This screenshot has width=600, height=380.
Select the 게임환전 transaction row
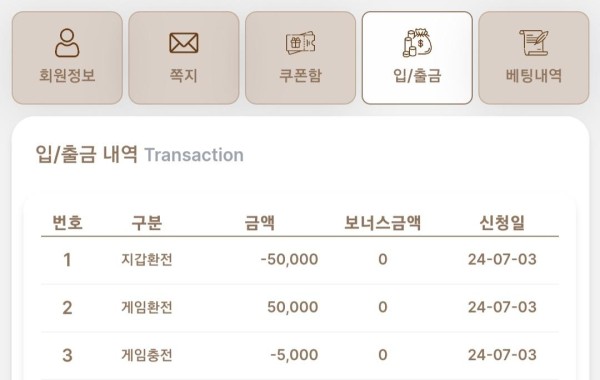[x=300, y=308]
